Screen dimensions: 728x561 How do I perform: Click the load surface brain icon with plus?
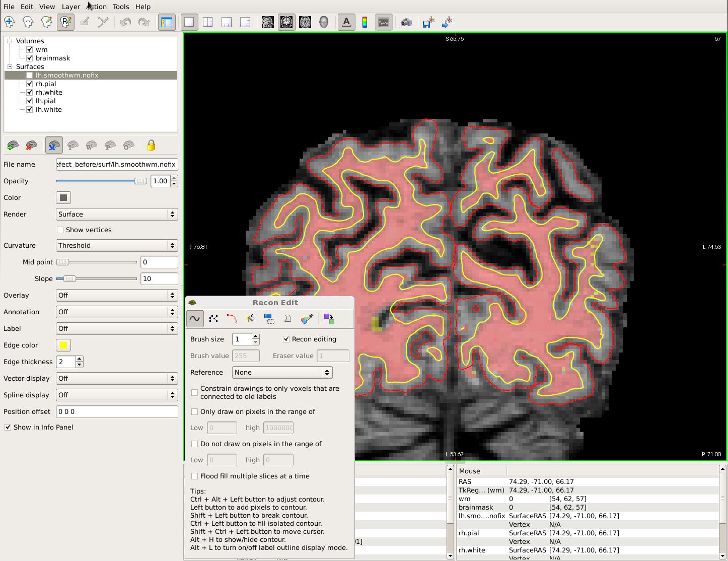coord(13,146)
